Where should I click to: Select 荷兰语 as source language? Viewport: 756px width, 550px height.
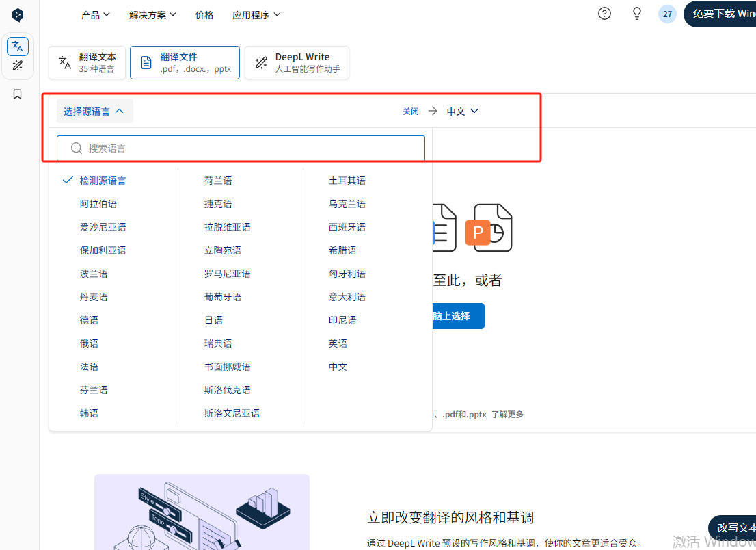[x=218, y=181]
